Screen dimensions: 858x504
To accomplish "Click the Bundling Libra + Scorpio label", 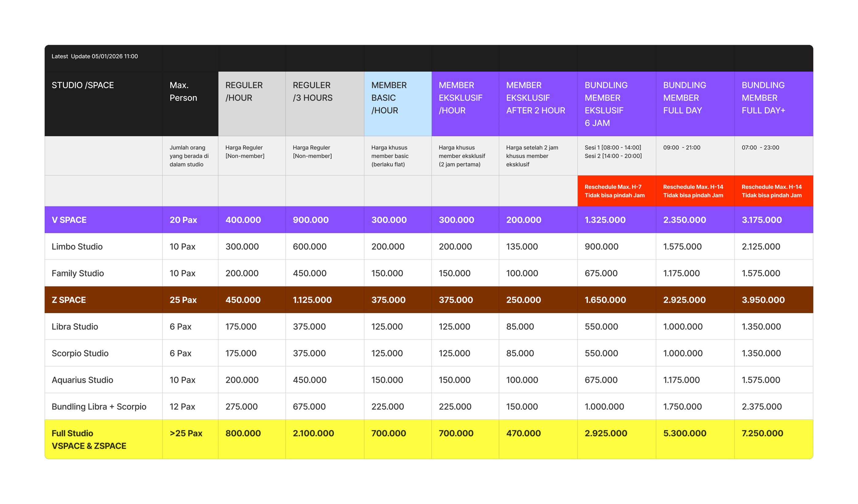I will [x=99, y=406].
